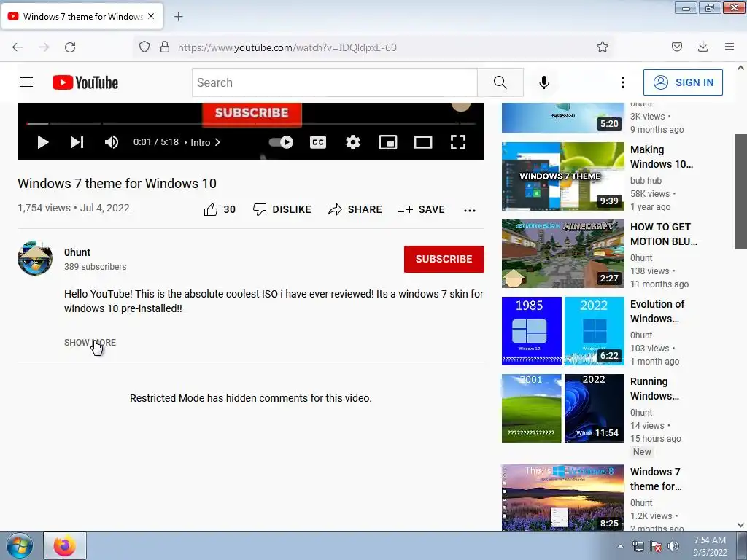Open the tracking protection shield
Viewport: 747px width, 560px height.
(144, 47)
